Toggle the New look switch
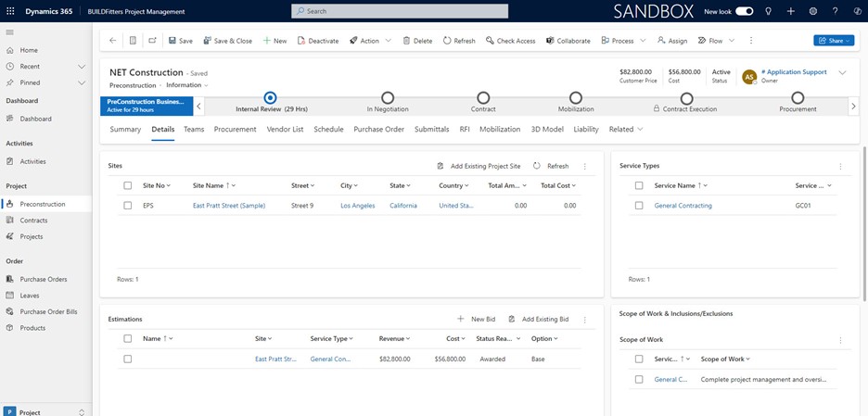Image resolution: width=868 pixels, height=416 pixels. click(744, 11)
